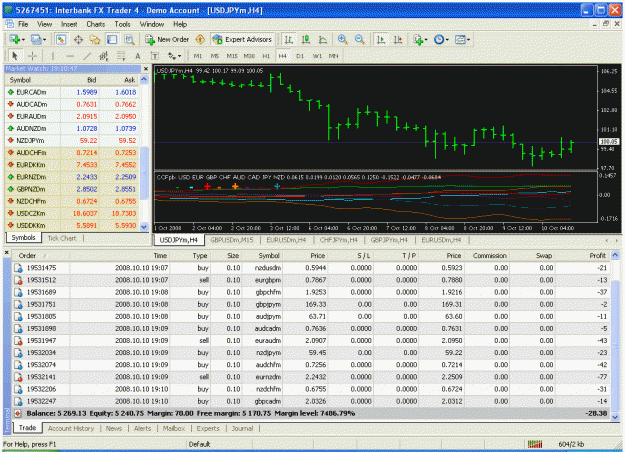This screenshot has width=625, height=452.
Task: Open the Account History terminal tab
Action: (71, 428)
